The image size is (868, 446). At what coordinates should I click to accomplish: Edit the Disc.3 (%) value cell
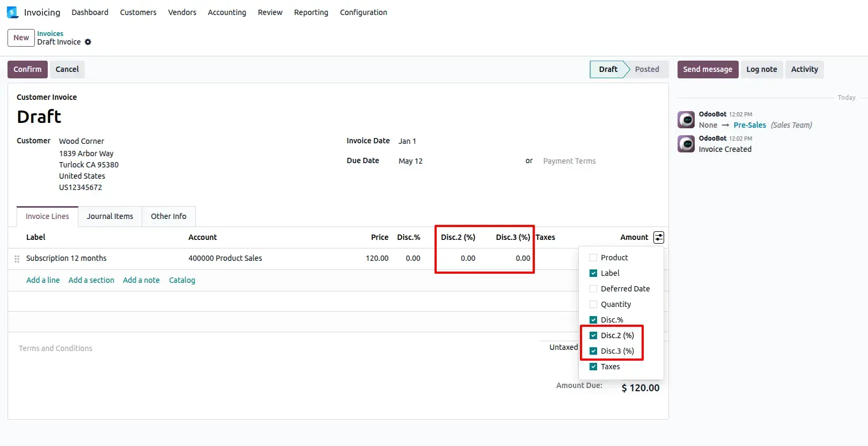(523, 258)
